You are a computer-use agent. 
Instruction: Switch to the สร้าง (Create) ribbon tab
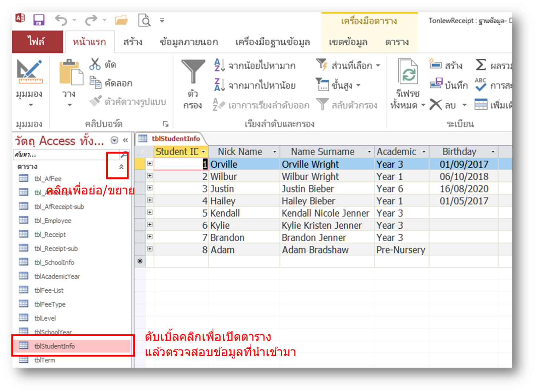pyautogui.click(x=133, y=42)
